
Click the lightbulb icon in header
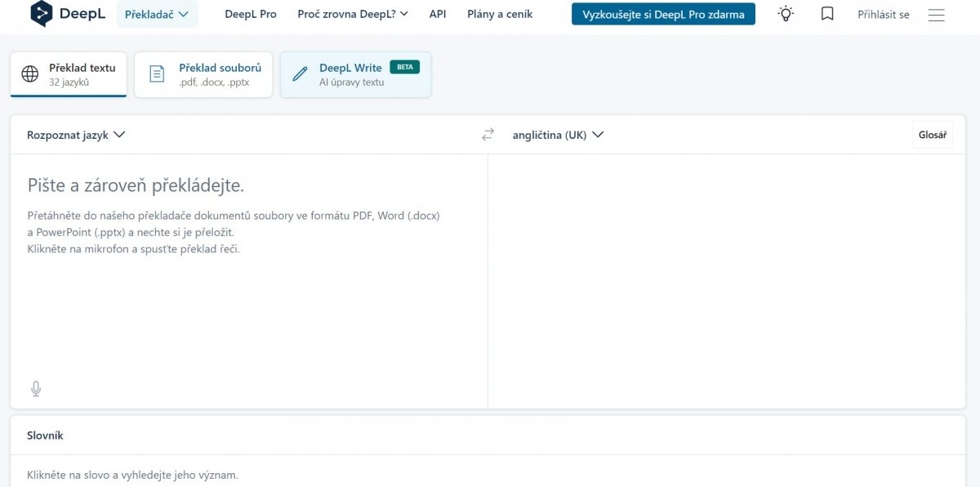click(x=786, y=14)
